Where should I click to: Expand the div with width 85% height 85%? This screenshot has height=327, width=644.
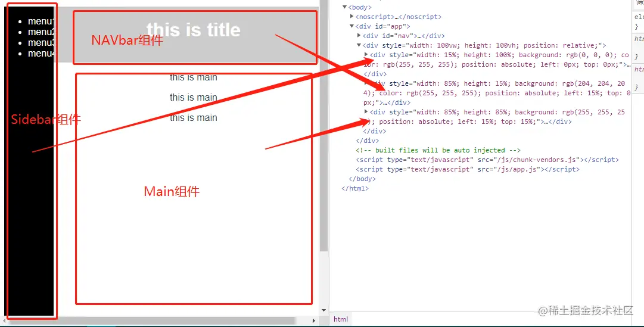point(366,112)
